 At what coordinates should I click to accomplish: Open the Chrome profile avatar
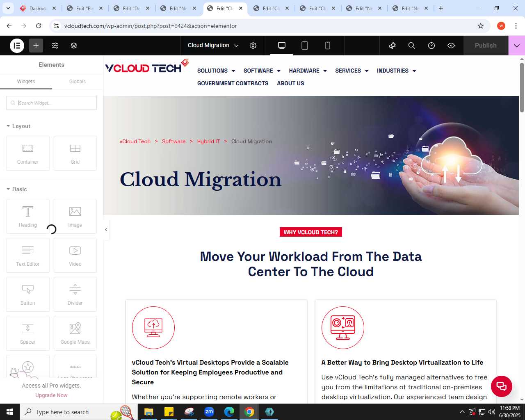(x=501, y=26)
